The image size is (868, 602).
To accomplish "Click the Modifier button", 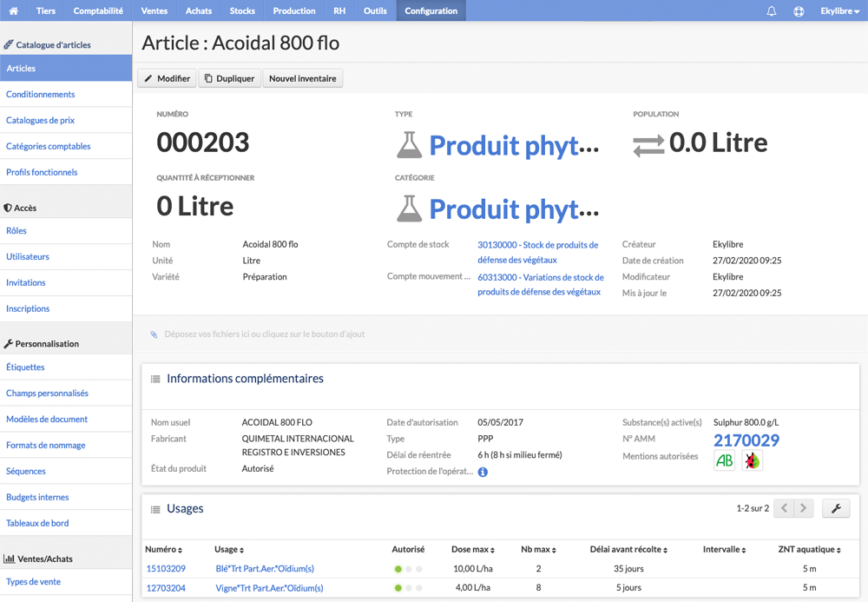I will 167,79.
